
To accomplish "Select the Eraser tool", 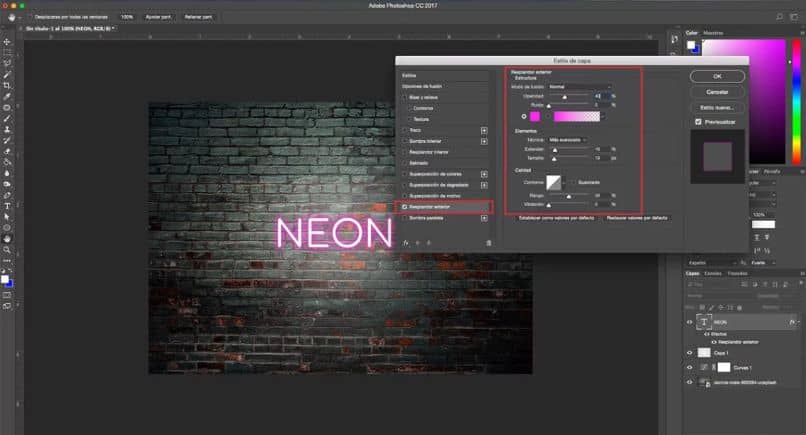I will 7,151.
